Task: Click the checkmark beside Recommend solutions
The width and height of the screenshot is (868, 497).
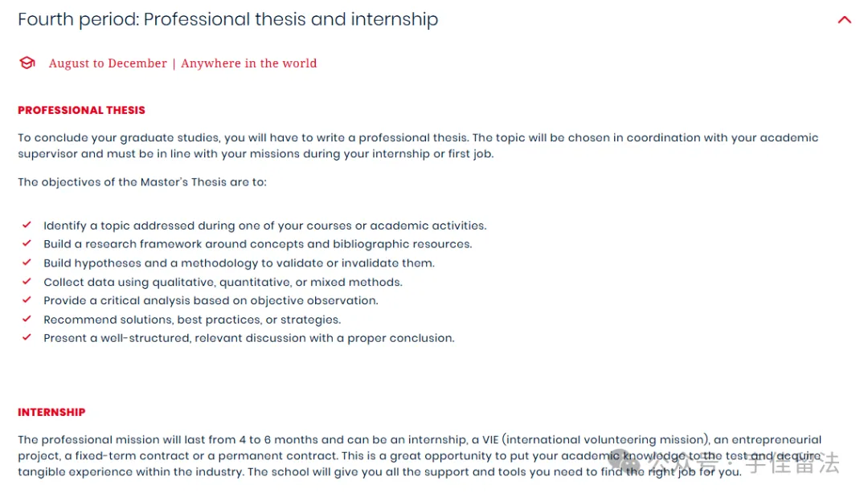Action: click(x=27, y=319)
